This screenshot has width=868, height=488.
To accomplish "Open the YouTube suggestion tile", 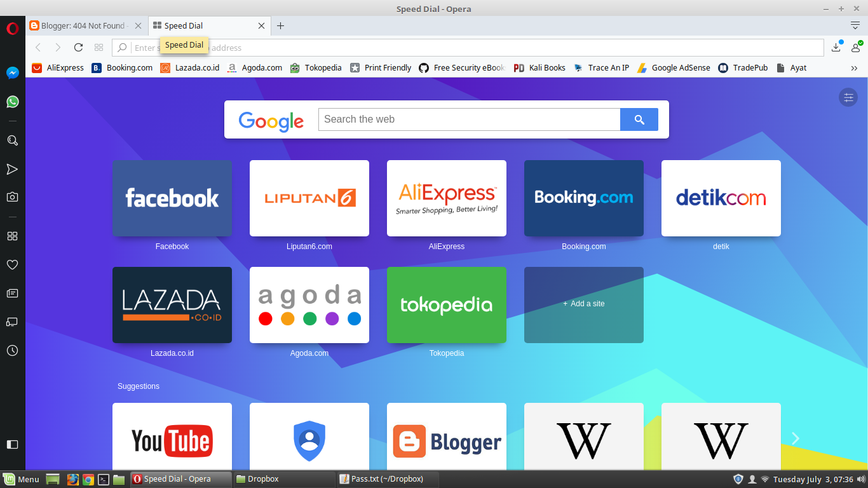I will 172,437.
